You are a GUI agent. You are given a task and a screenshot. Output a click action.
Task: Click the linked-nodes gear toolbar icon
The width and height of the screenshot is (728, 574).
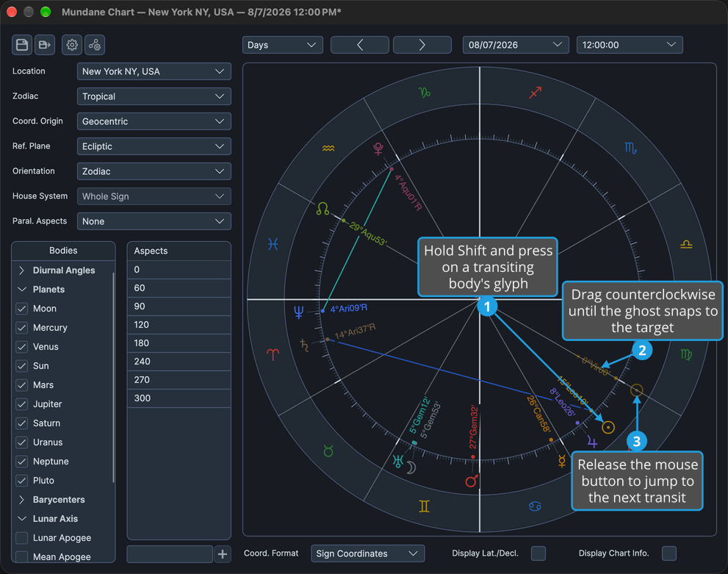(x=95, y=45)
